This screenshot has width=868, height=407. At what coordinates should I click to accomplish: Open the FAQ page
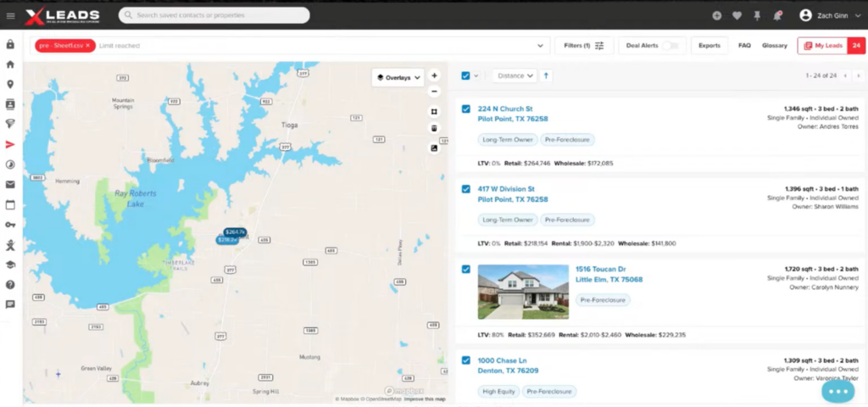[x=744, y=46]
